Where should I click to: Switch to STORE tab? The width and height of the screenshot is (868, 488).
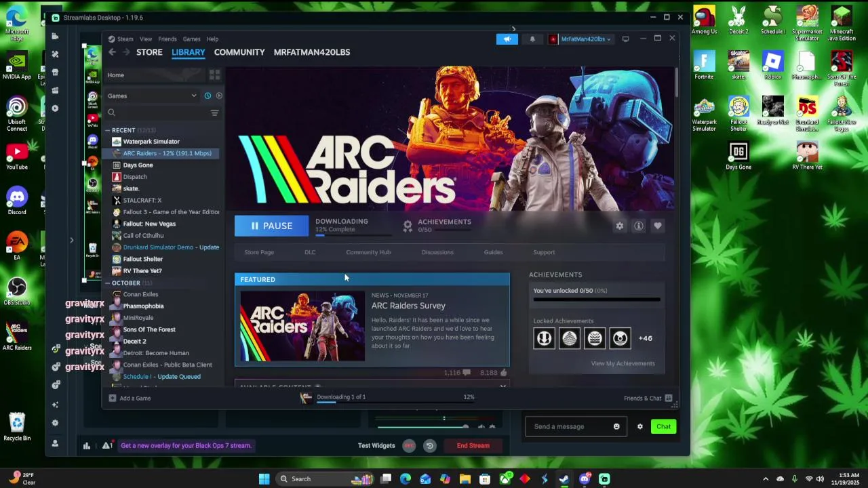point(149,52)
